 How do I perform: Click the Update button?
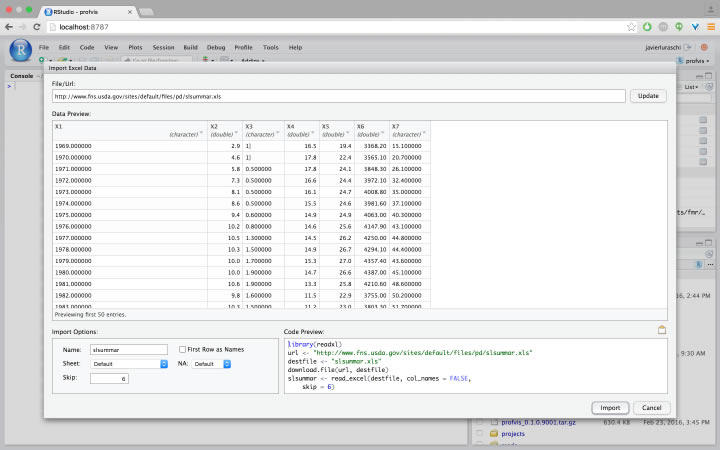pos(648,96)
